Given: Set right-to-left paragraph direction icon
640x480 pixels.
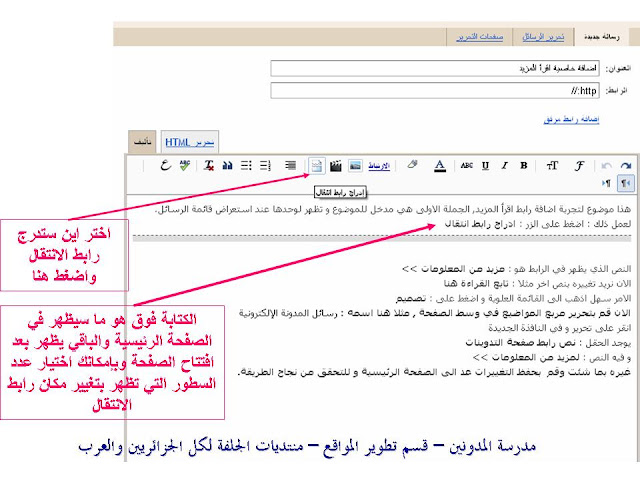Looking at the screenshot, I should [625, 183].
